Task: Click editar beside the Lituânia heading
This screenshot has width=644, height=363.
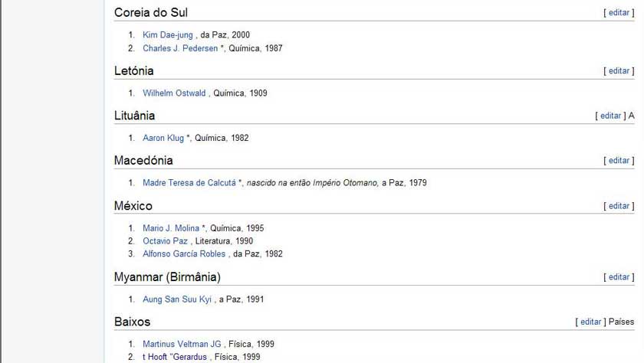Action: [x=610, y=116]
